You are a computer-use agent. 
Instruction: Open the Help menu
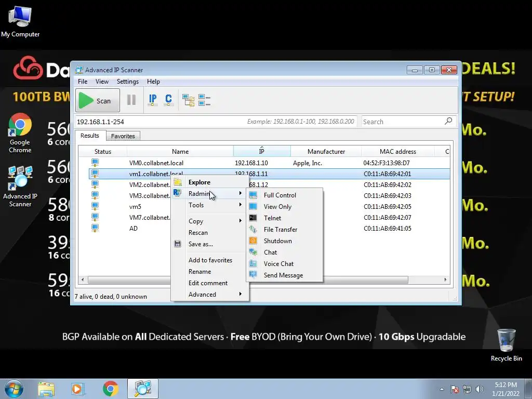tap(153, 82)
